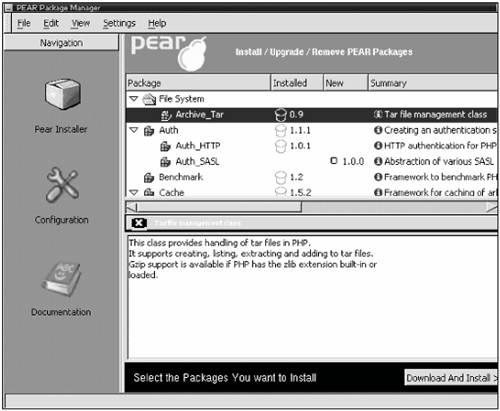500x411 pixels.
Task: Sort by the New column header
Action: (345, 83)
